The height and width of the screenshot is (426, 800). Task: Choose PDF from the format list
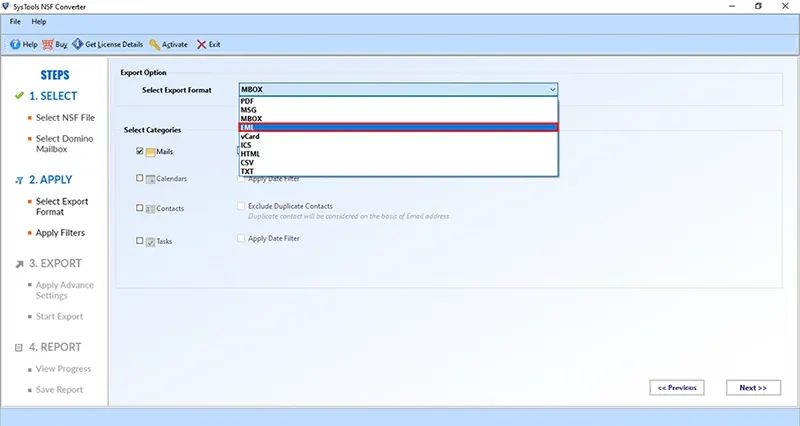[x=398, y=101]
